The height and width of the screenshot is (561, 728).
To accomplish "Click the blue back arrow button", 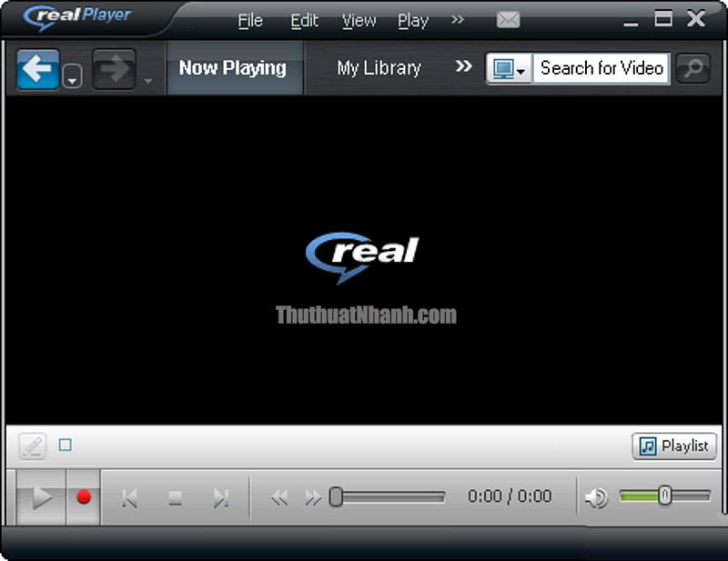I will click(x=37, y=69).
